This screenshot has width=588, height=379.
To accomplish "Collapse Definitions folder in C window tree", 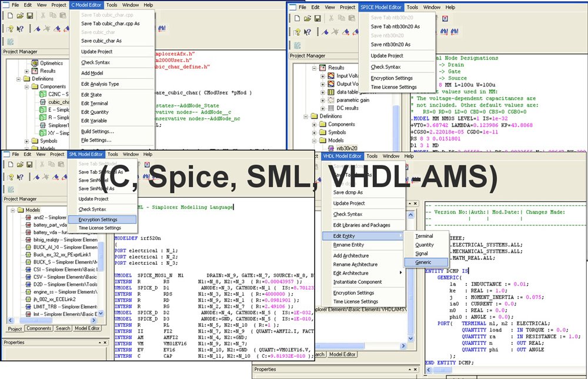I will click(18, 79).
